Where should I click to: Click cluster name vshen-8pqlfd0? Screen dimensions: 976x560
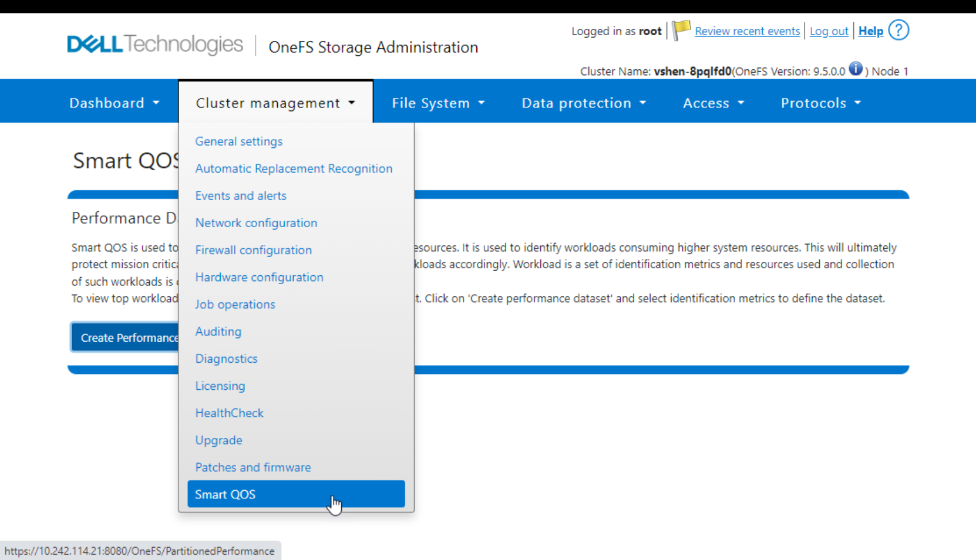tap(692, 71)
